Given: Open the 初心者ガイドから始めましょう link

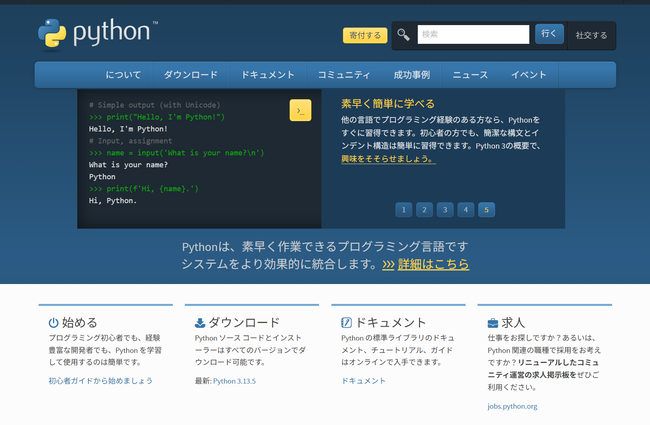Looking at the screenshot, I should click(100, 381).
